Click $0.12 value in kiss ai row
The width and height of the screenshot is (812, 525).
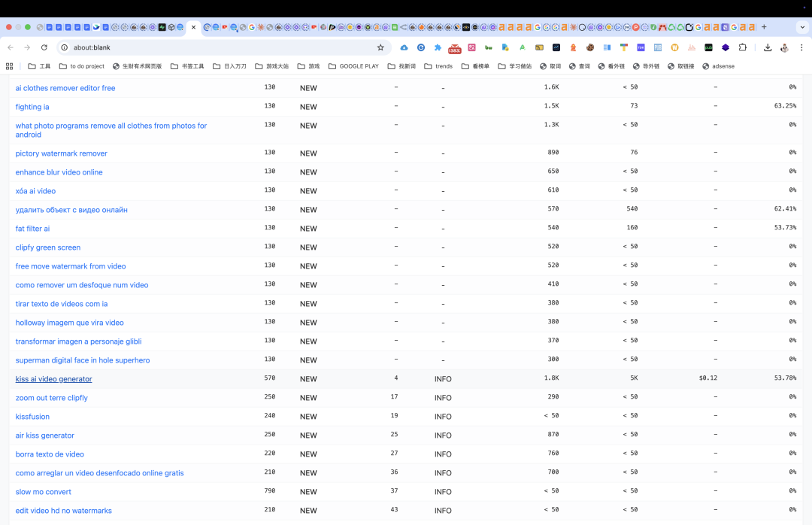coord(708,378)
